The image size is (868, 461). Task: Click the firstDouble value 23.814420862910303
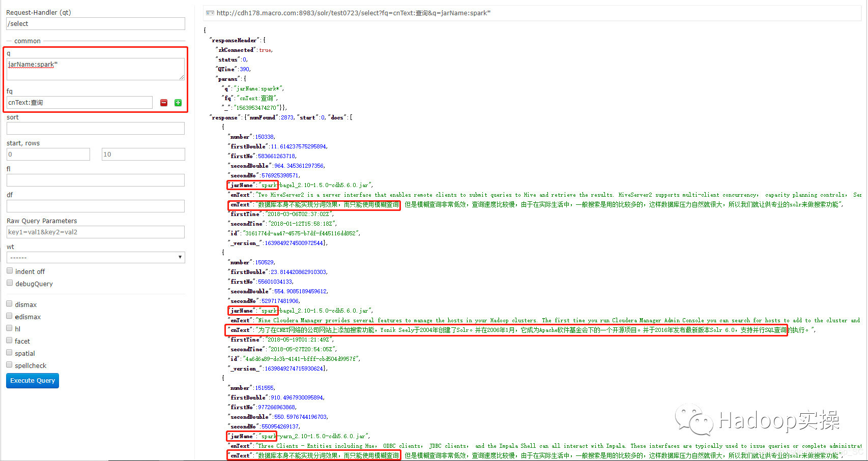coord(299,272)
